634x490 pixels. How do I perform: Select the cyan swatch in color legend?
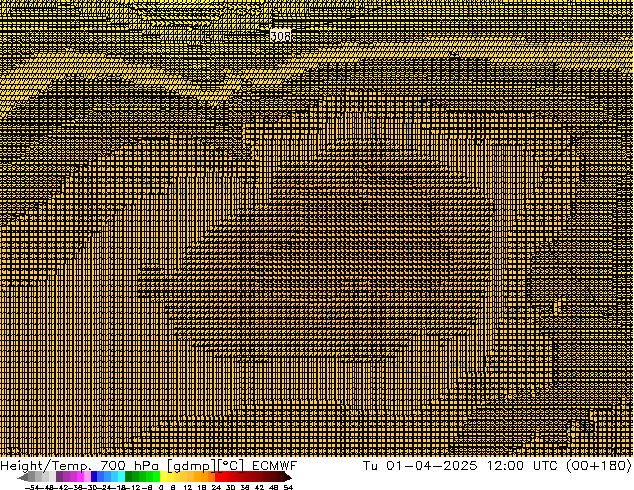(122, 476)
